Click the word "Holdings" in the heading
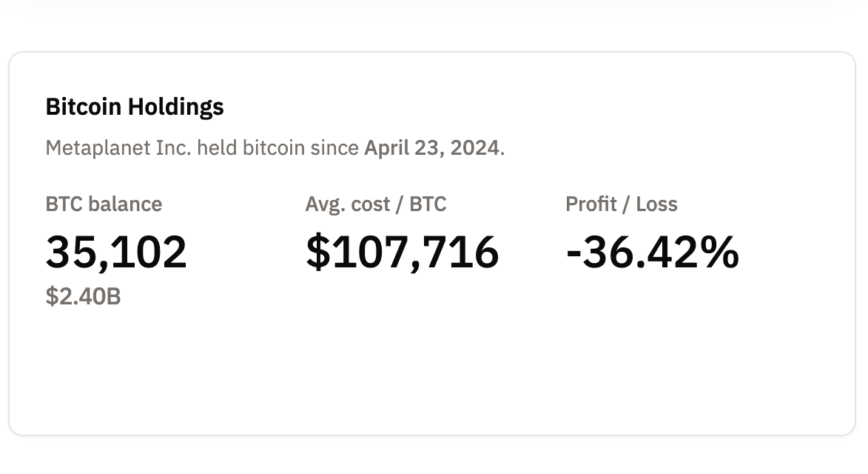The height and width of the screenshot is (474, 868). coord(175,107)
